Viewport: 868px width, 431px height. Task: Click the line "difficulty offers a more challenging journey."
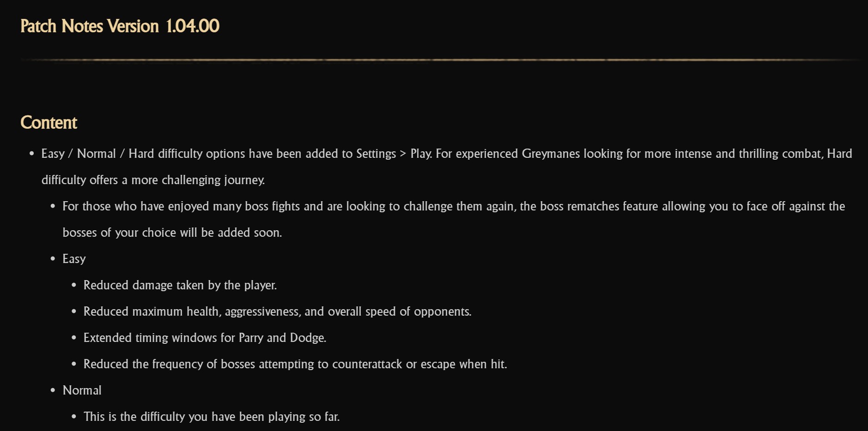pyautogui.click(x=153, y=180)
